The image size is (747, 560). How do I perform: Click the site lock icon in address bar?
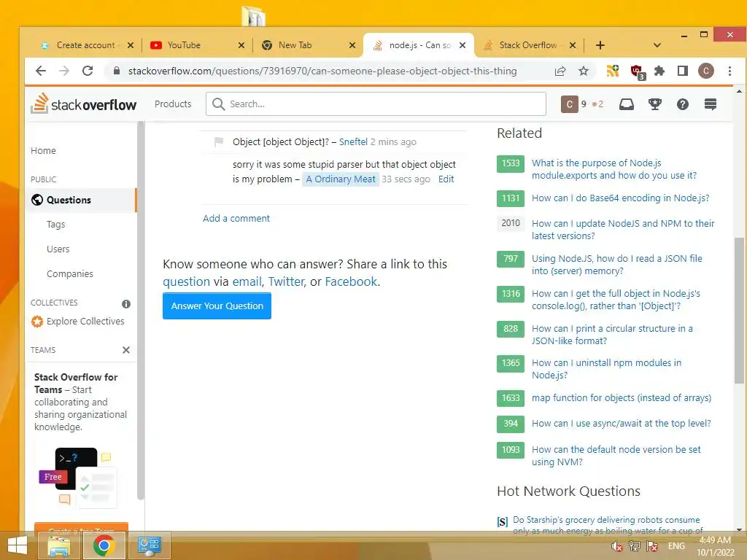116,71
